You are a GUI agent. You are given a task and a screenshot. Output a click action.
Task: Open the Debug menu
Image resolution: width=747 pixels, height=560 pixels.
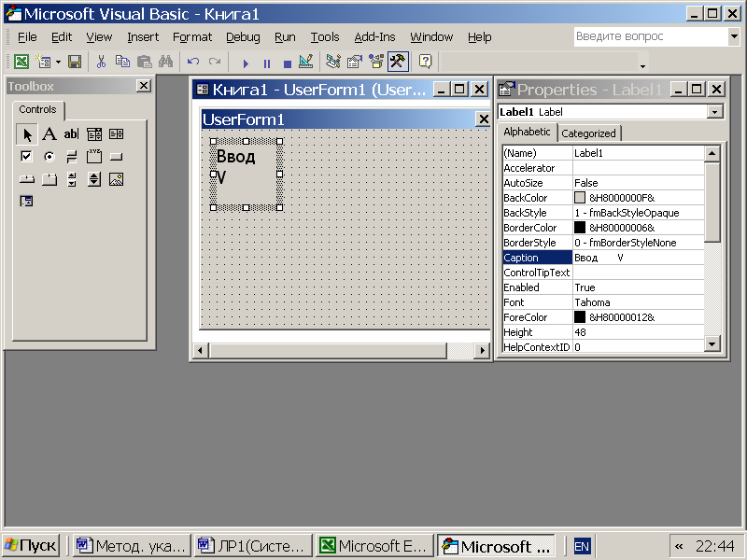243,37
